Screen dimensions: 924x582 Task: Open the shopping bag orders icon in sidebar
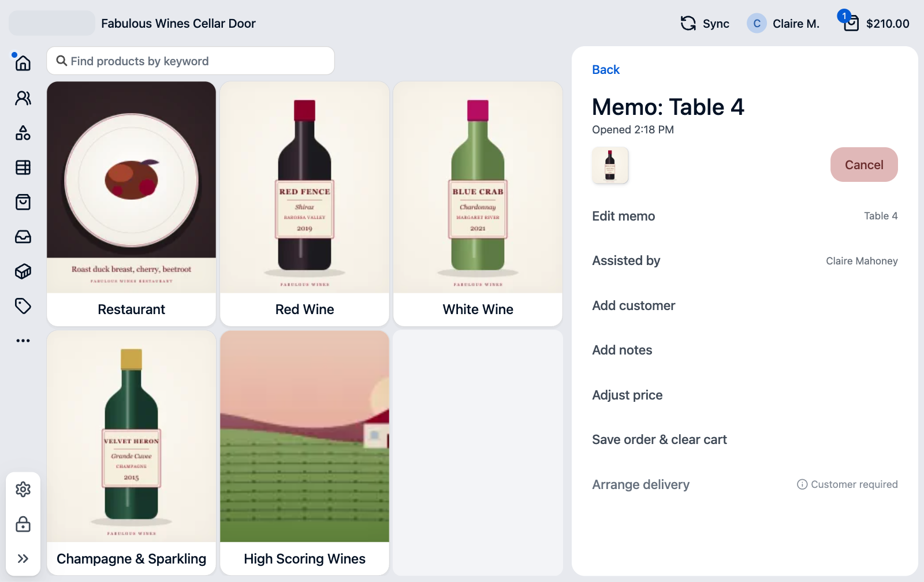click(23, 202)
